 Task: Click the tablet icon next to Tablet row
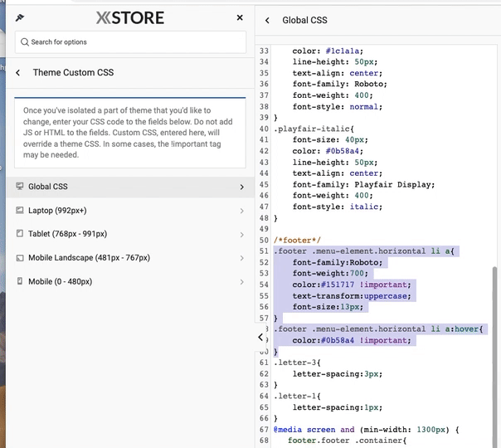click(20, 233)
